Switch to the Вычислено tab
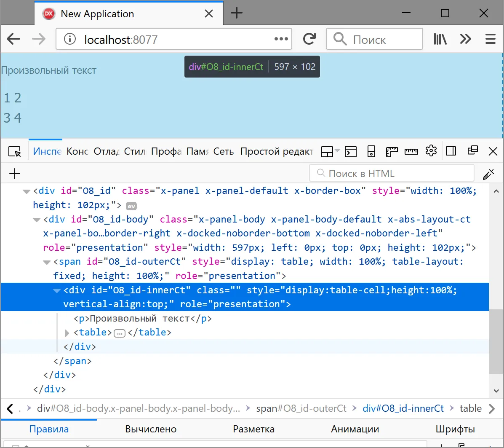The height and width of the screenshot is (448, 504). coord(151,429)
